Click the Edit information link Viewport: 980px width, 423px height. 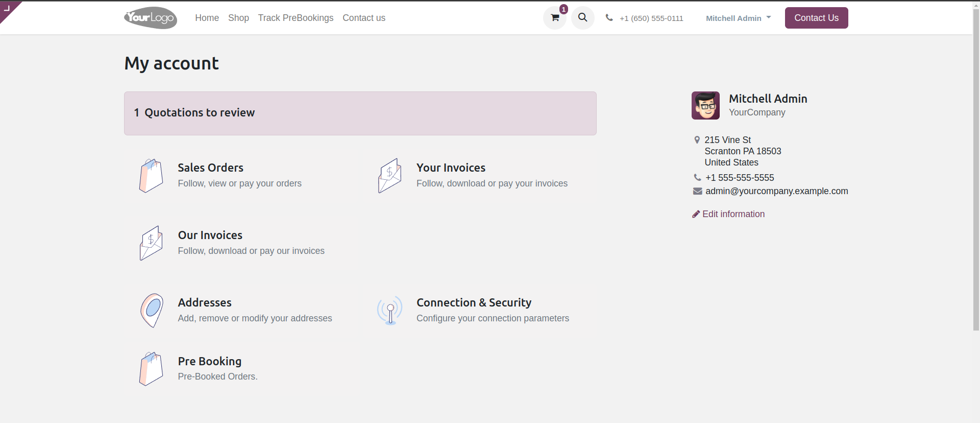click(733, 214)
